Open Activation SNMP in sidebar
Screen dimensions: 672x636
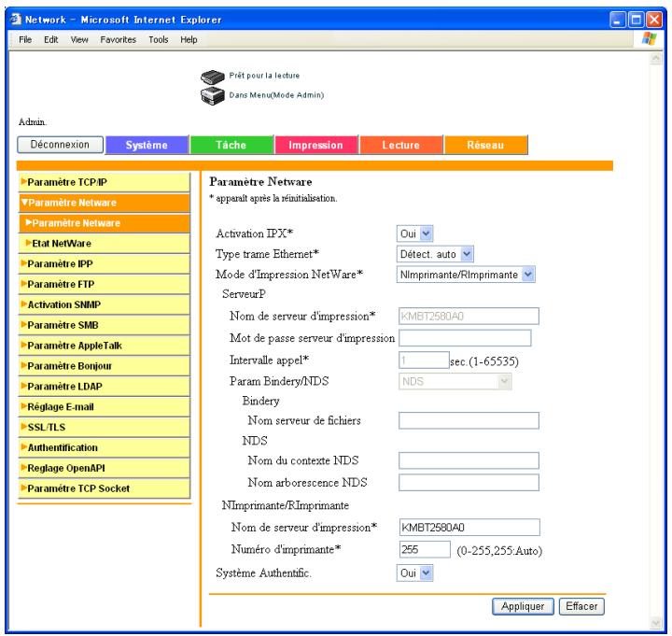[x=105, y=304]
